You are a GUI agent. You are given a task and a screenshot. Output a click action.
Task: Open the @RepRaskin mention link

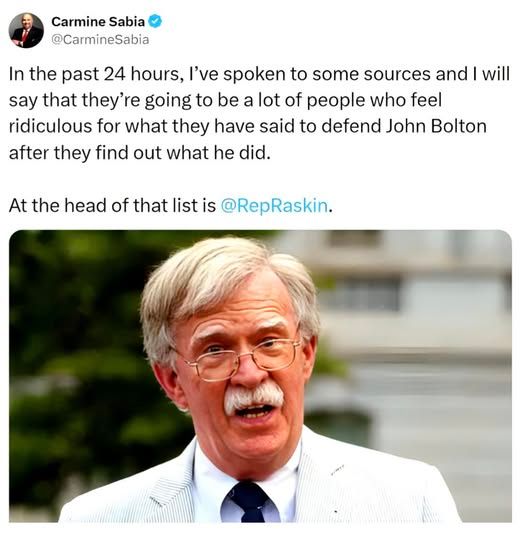274,206
